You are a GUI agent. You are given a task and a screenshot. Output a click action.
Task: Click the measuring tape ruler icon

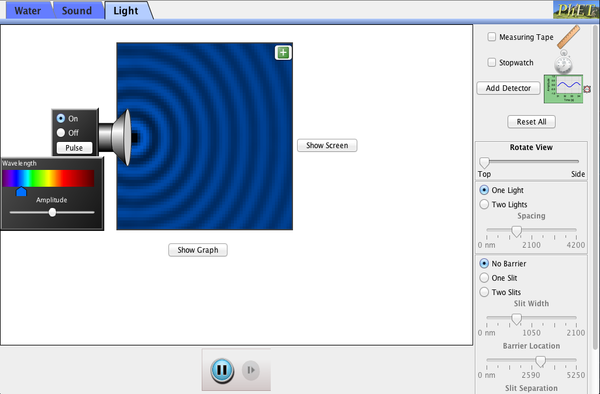[569, 37]
